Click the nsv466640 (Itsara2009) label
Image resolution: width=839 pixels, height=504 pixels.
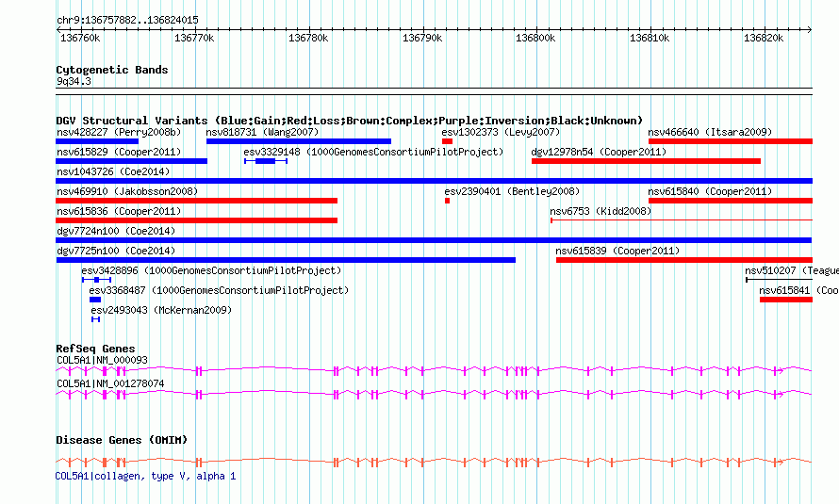tap(710, 132)
